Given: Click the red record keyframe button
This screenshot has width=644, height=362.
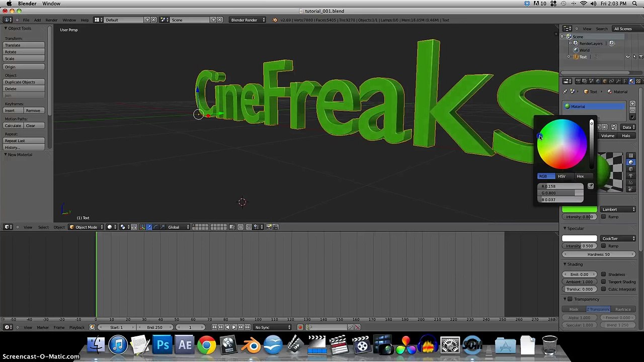Looking at the screenshot, I should (300, 327).
